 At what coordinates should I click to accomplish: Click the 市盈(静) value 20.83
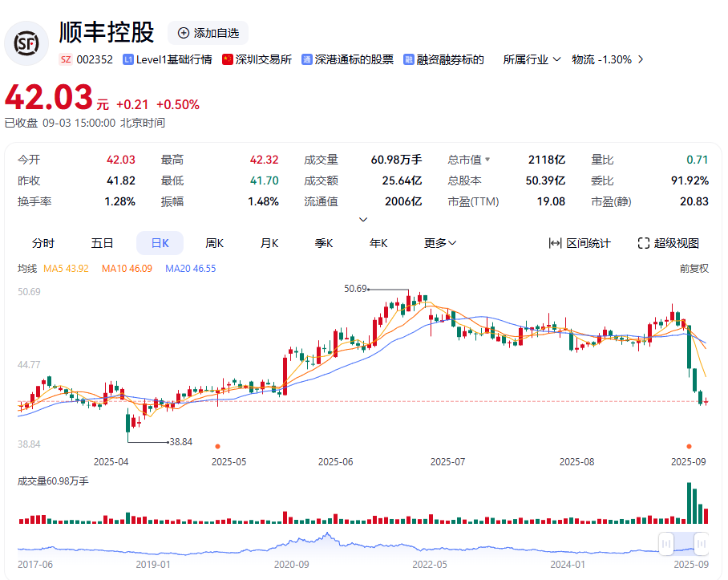pos(694,201)
